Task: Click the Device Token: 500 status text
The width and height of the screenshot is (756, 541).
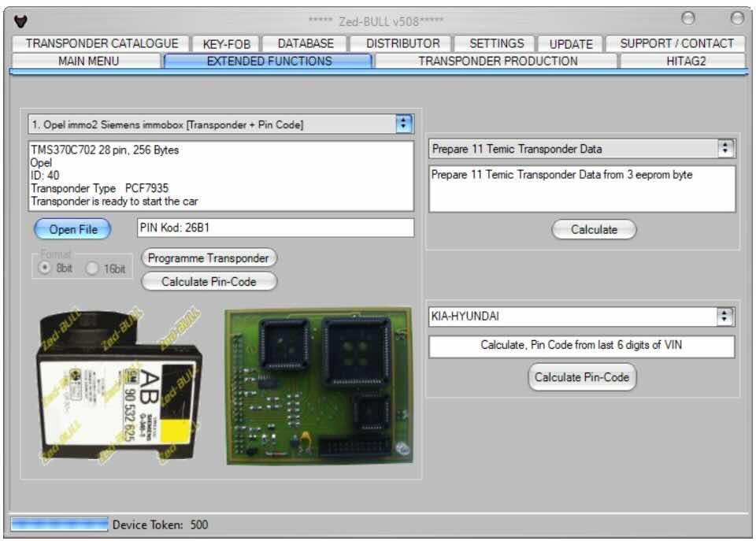Action: (x=160, y=524)
